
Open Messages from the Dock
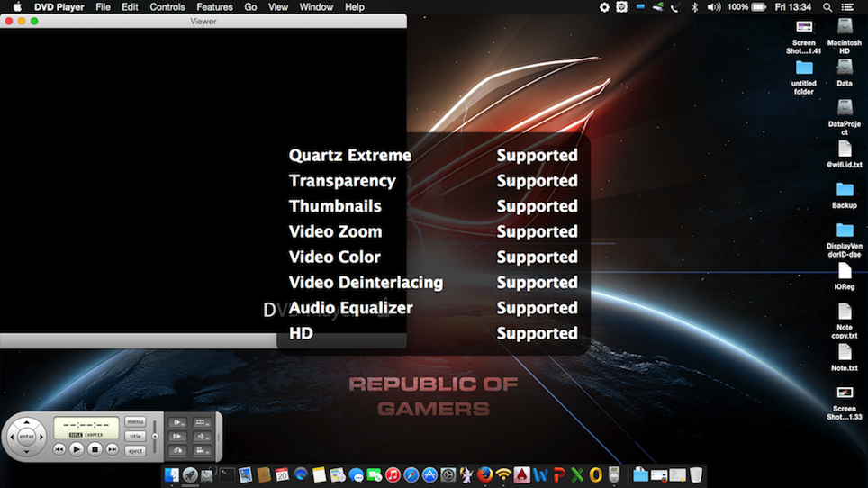tap(356, 474)
